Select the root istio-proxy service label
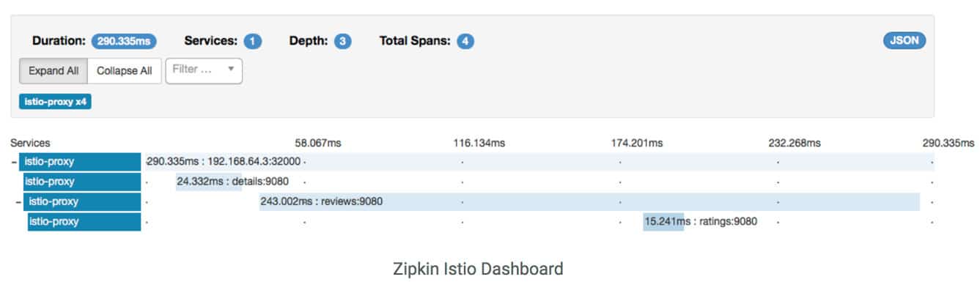Image resolution: width=980 pixels, height=293 pixels. 80,162
